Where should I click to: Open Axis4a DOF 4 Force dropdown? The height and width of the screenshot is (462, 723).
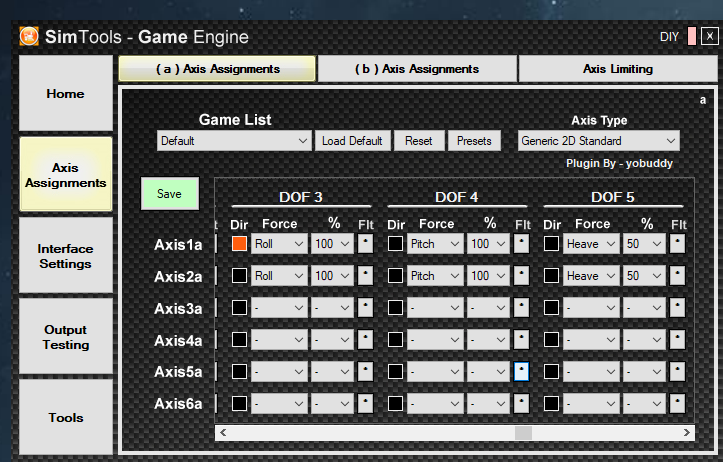[435, 340]
